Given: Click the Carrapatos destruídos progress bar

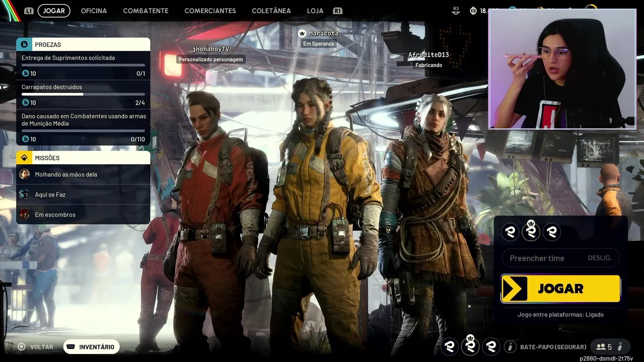Looking at the screenshot, I should (x=83, y=94).
